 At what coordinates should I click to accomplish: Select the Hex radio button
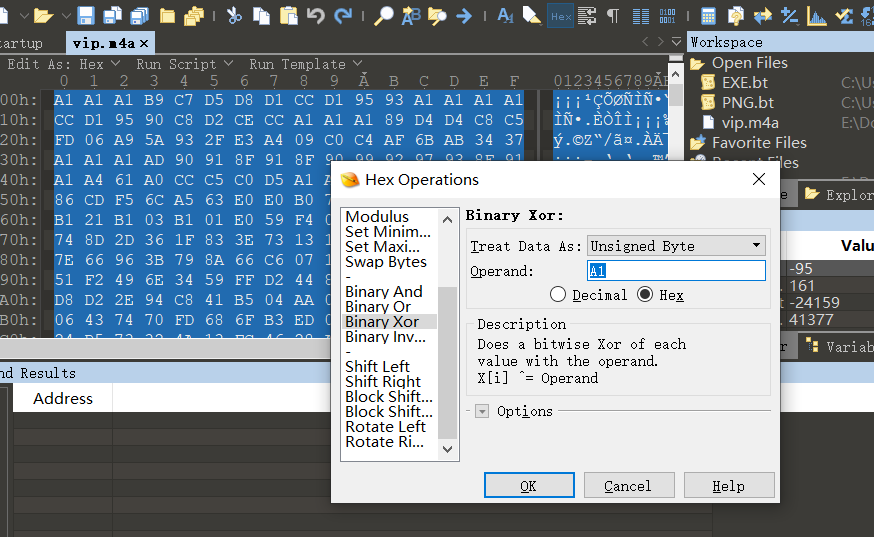[x=645, y=294]
